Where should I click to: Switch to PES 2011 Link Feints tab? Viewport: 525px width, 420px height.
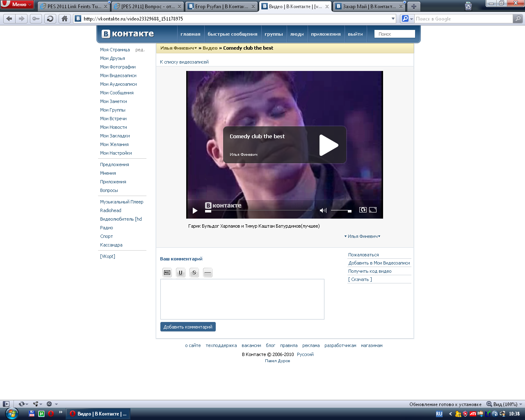pyautogui.click(x=74, y=6)
